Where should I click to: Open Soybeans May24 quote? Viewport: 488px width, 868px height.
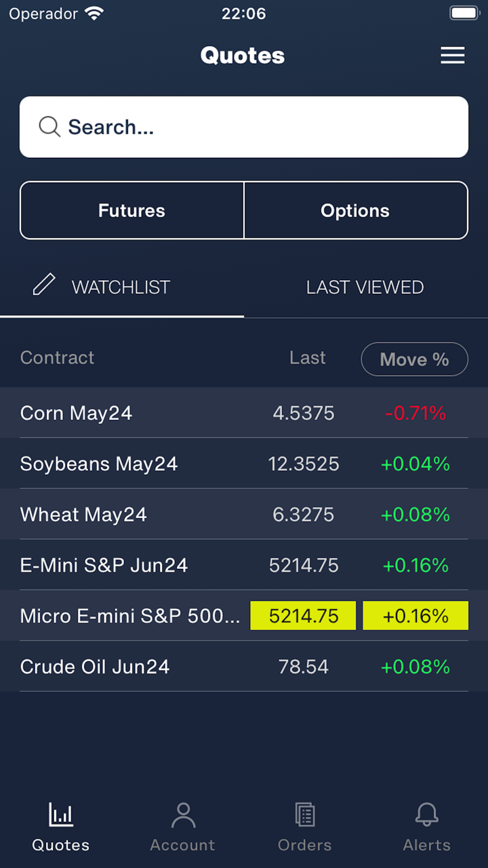pos(99,464)
